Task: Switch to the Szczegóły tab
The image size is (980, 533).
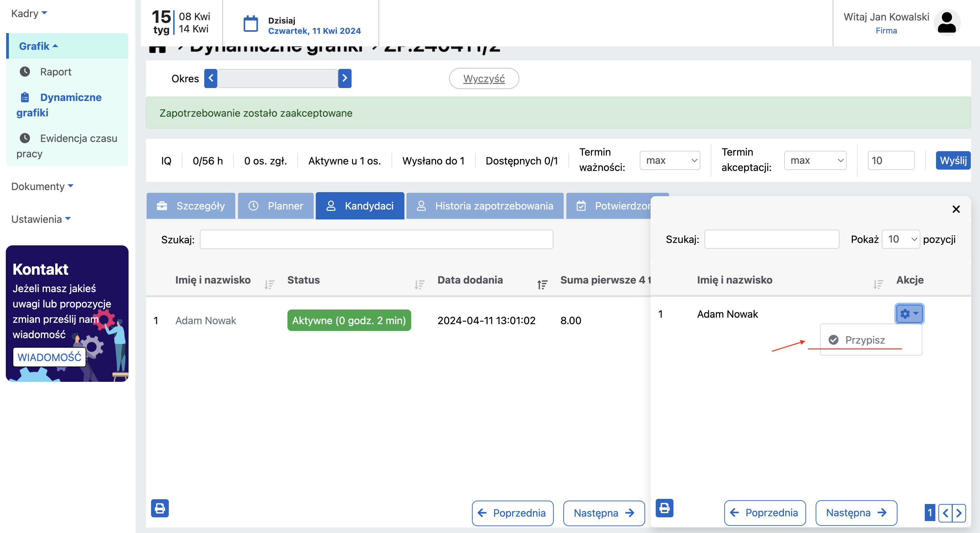Action: pos(191,205)
